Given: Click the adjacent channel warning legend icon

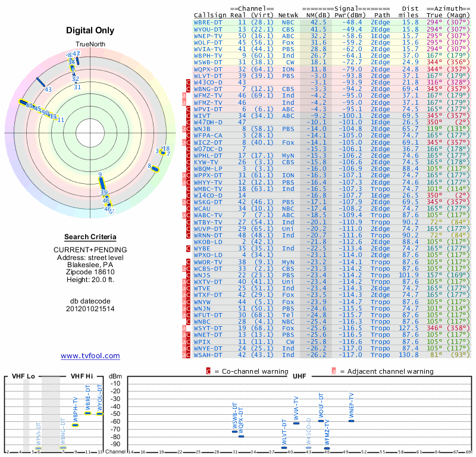Looking at the screenshot, I should pyautogui.click(x=334, y=371).
